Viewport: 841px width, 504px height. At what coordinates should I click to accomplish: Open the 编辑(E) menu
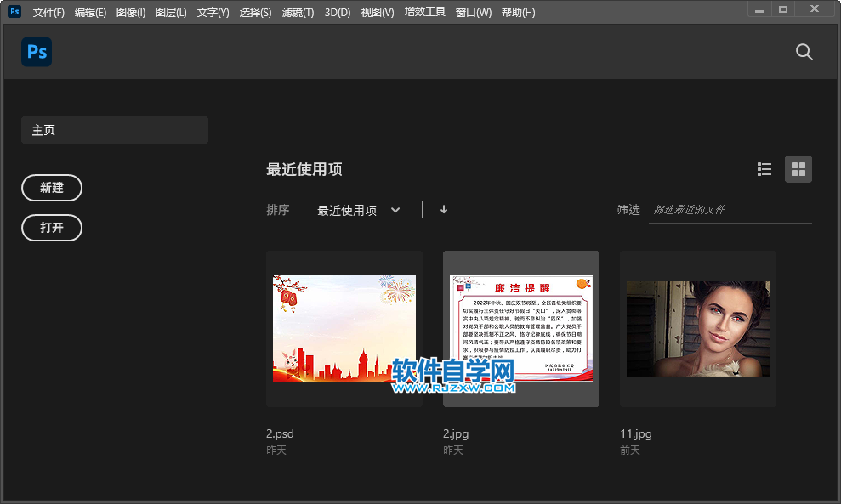tap(90, 13)
